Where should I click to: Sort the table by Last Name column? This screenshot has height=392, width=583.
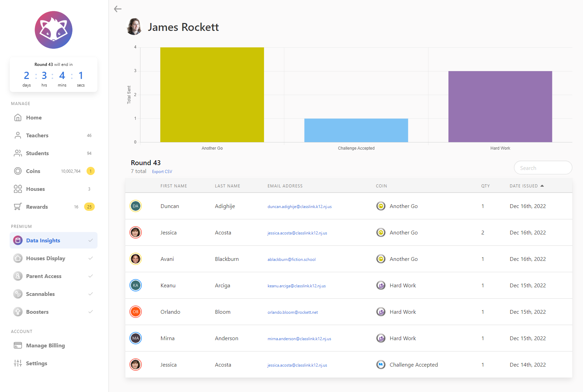227,186
